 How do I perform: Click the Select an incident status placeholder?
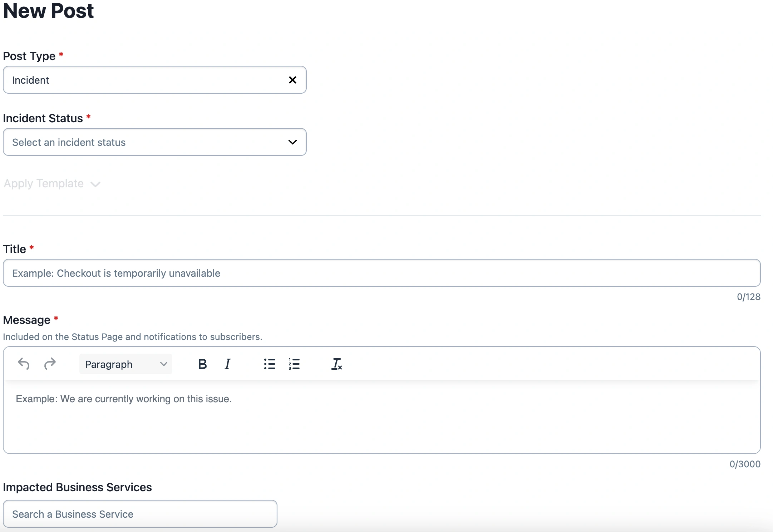click(69, 142)
